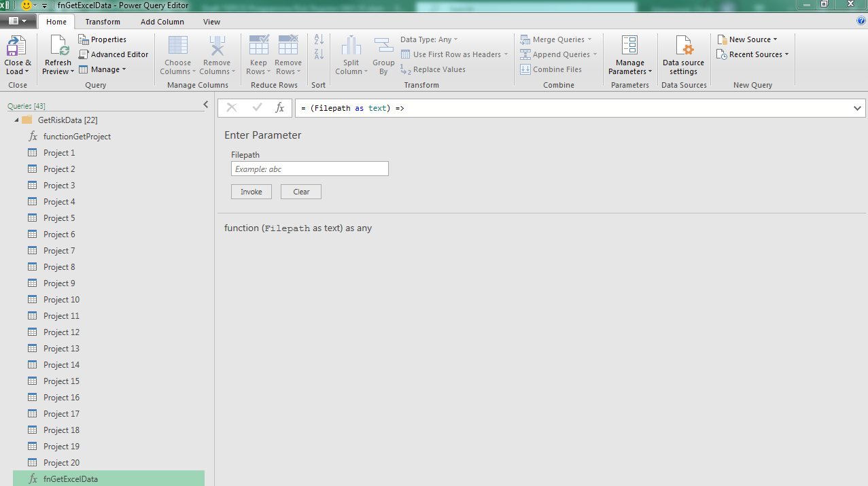Switch to the Transform tab
Viewport: 868px width, 486px height.
point(103,22)
